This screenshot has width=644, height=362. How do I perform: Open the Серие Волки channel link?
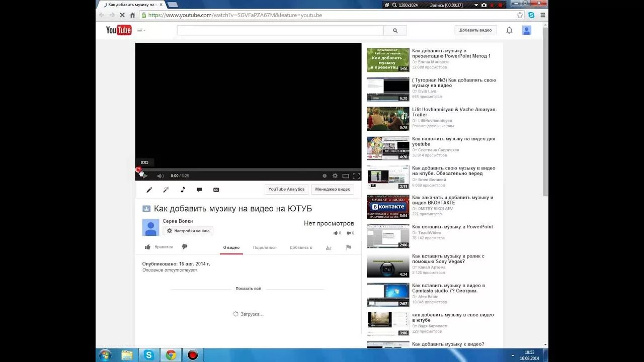[x=178, y=221]
